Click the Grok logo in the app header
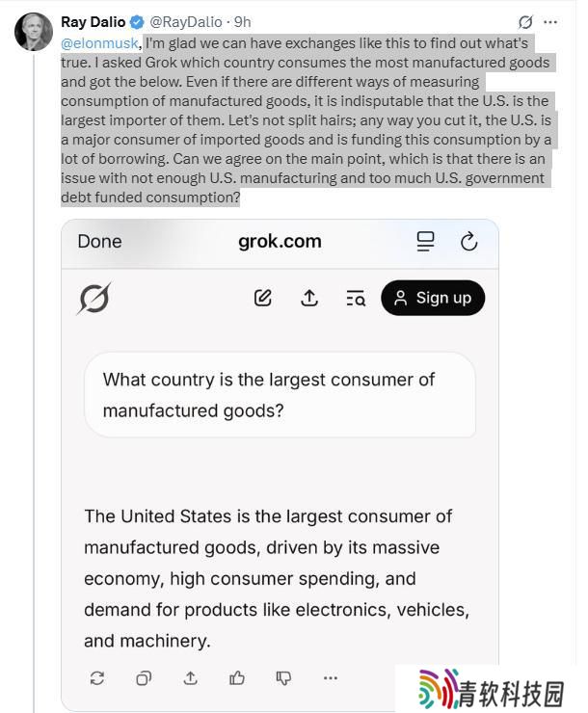Viewport: 588px width, 713px height. pyautogui.click(x=94, y=299)
